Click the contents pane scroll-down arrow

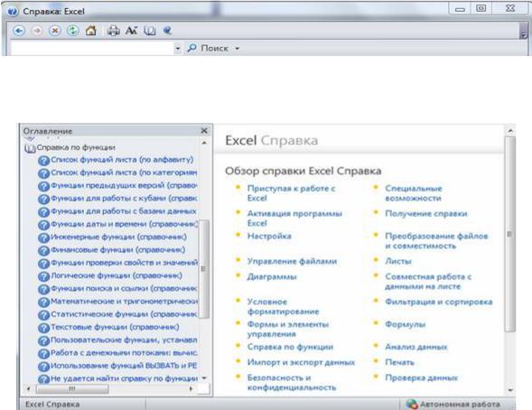pyautogui.click(x=204, y=377)
